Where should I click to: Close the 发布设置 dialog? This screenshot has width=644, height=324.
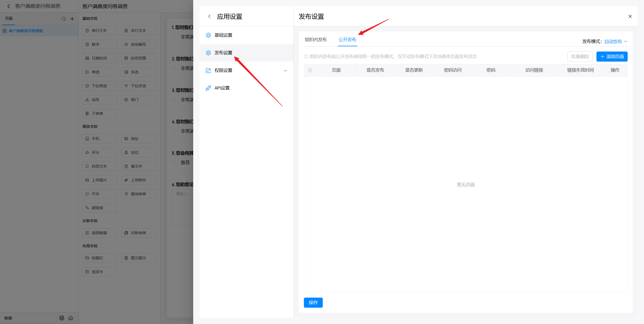630,16
